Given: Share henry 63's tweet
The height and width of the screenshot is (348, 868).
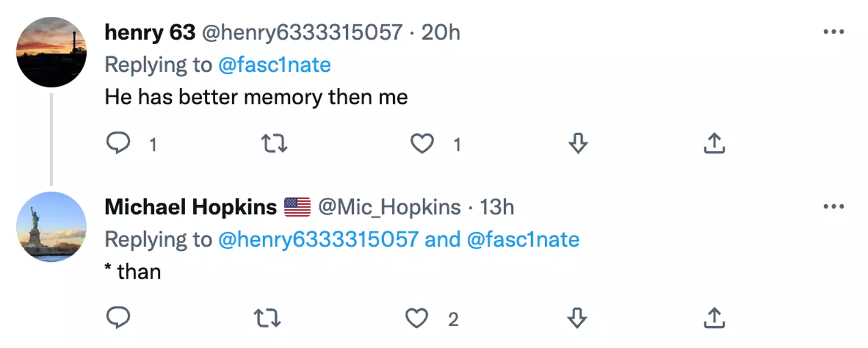Looking at the screenshot, I should pyautogui.click(x=714, y=144).
